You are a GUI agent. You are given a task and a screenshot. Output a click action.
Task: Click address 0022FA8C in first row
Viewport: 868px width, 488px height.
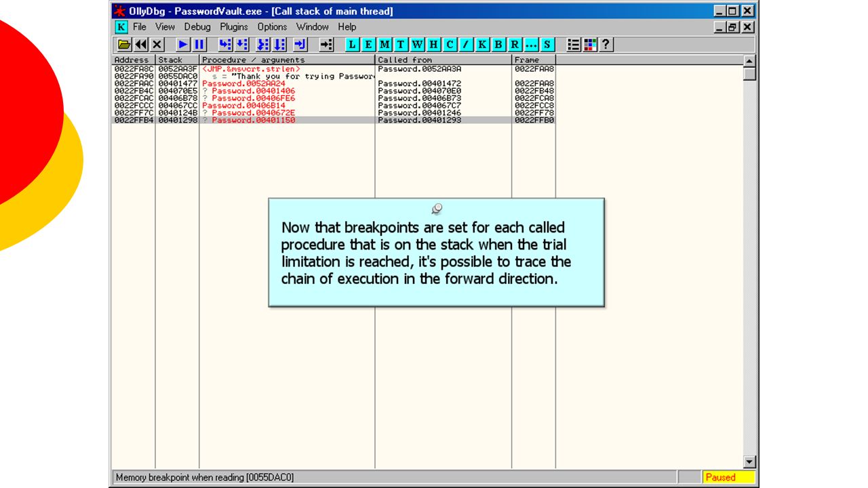click(x=134, y=69)
